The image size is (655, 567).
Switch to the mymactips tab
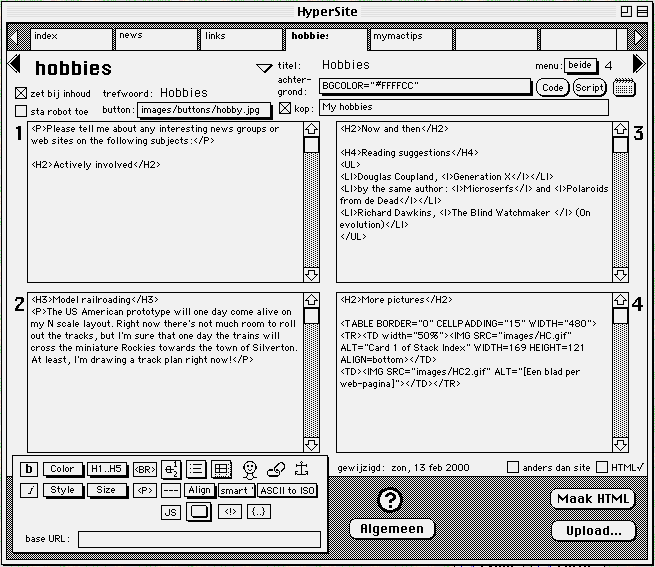pos(411,39)
